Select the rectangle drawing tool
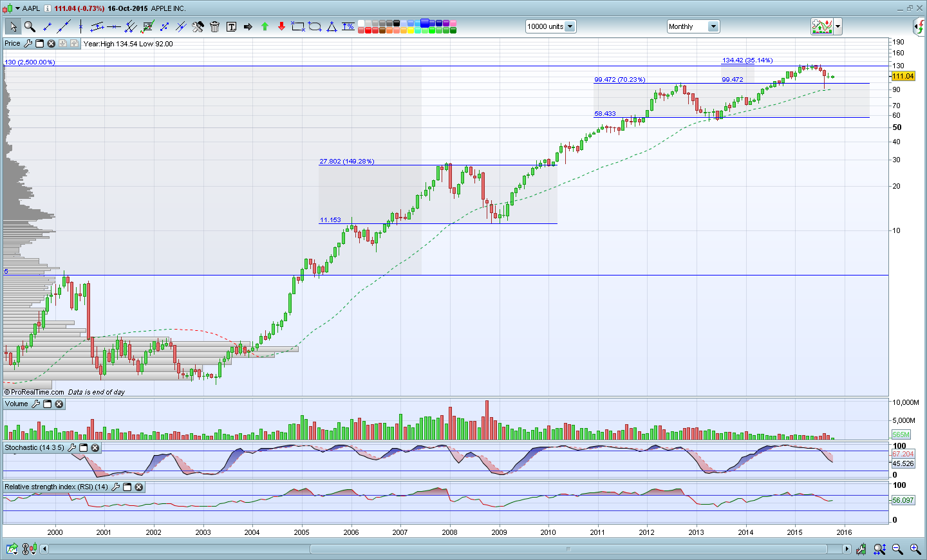 (297, 26)
